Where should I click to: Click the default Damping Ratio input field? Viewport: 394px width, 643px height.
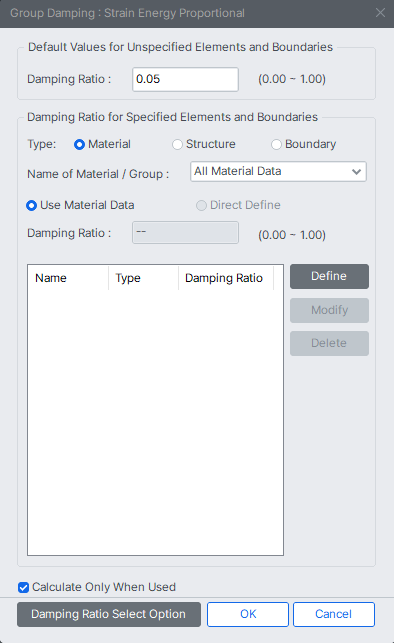185,79
